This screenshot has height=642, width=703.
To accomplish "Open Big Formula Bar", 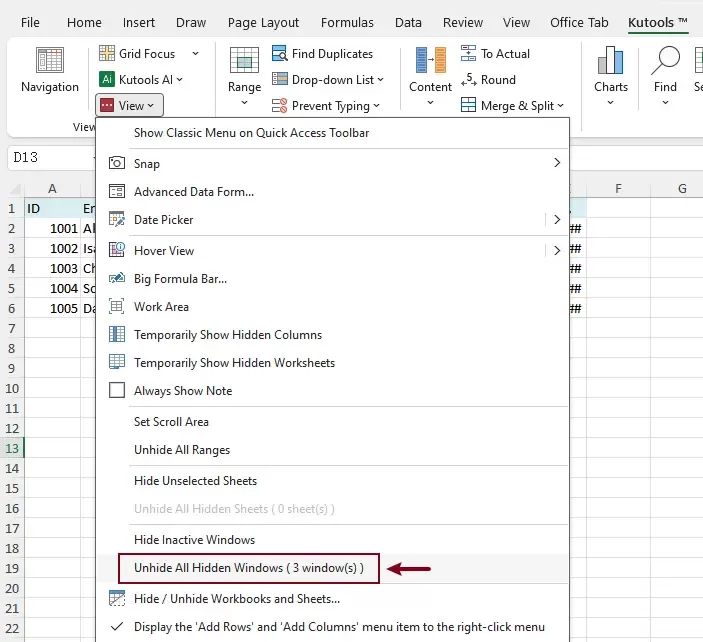I will tap(332, 279).
